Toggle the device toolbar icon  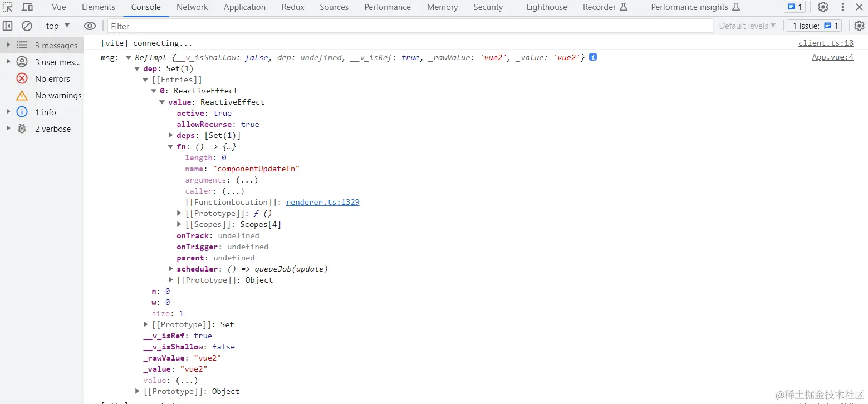point(27,7)
